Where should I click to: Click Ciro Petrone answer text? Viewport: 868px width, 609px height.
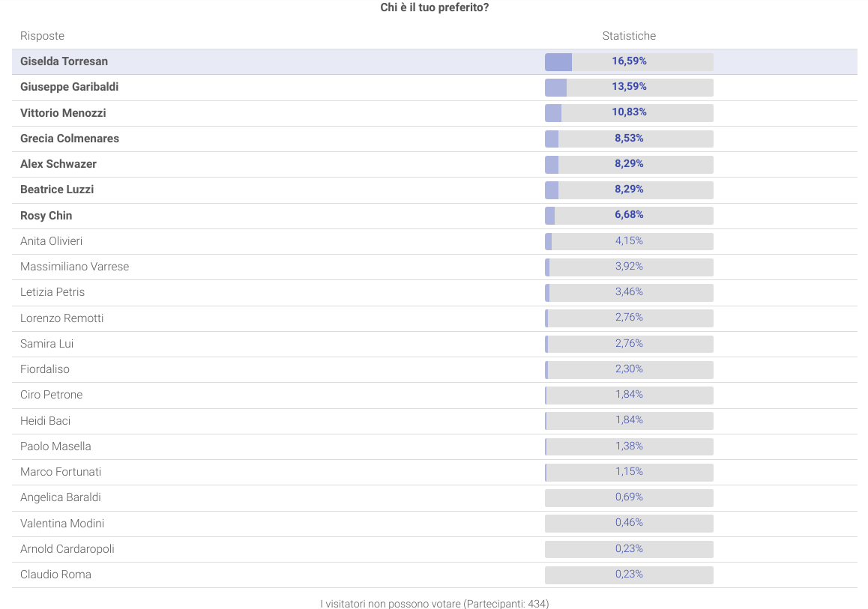pyautogui.click(x=52, y=395)
